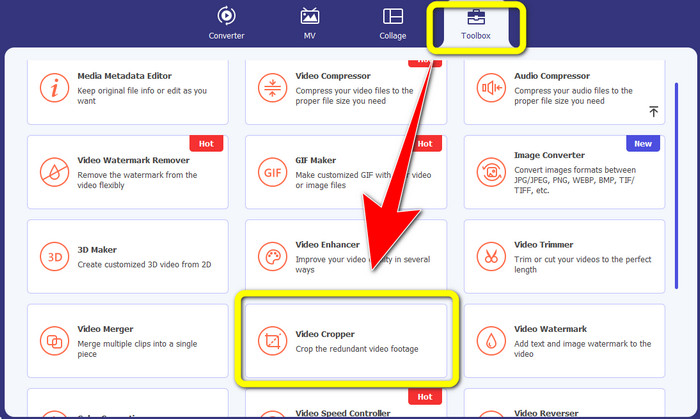Click the Media Metadata Editor info icon
This screenshot has width=700, height=419.
(x=54, y=88)
